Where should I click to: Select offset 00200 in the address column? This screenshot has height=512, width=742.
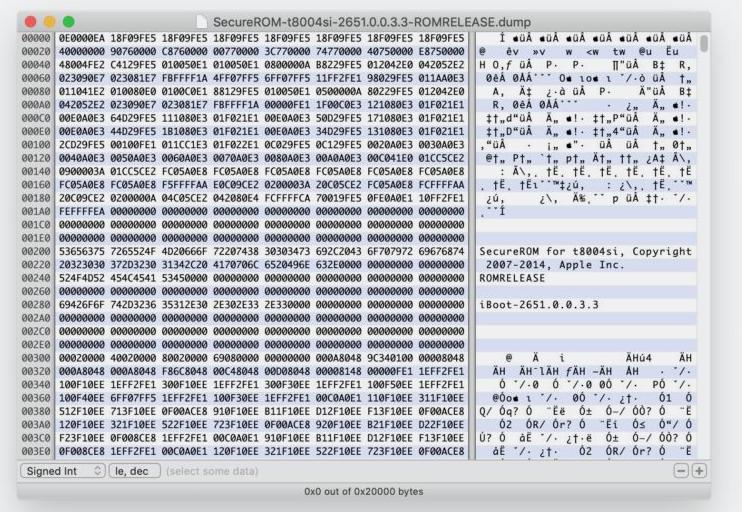click(x=36, y=251)
